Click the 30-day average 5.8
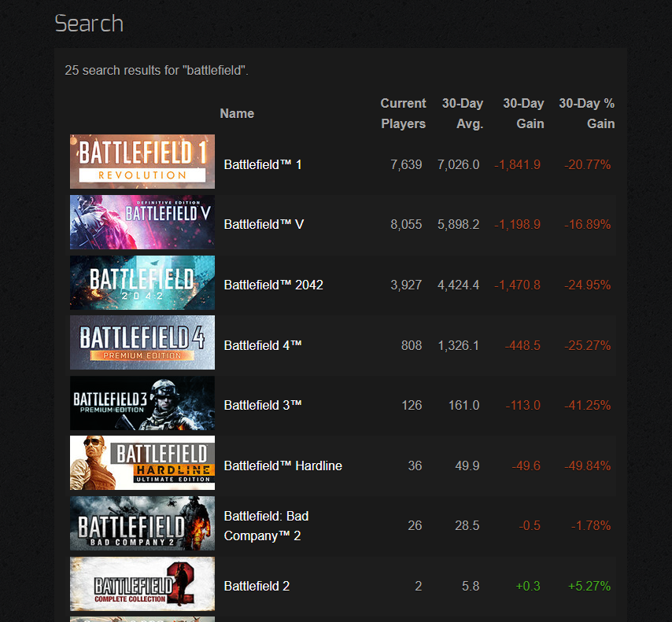Screen dimensions: 672x622 (x=471, y=586)
